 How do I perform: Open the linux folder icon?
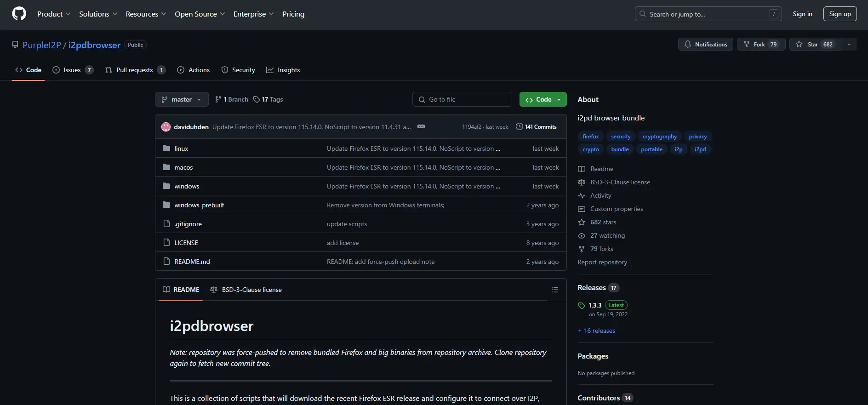(x=166, y=148)
